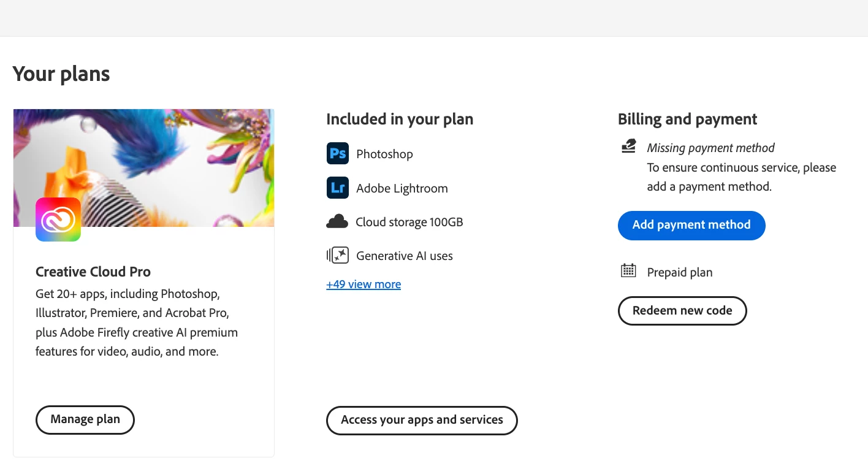
Task: Click the Billing and payment heading
Action: pos(687,119)
